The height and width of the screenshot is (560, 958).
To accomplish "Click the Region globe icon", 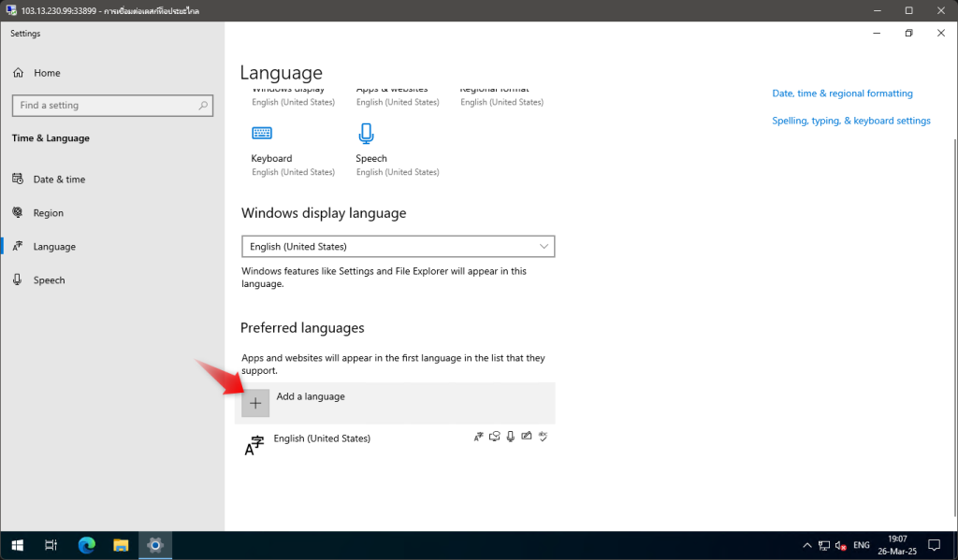I will pyautogui.click(x=18, y=212).
